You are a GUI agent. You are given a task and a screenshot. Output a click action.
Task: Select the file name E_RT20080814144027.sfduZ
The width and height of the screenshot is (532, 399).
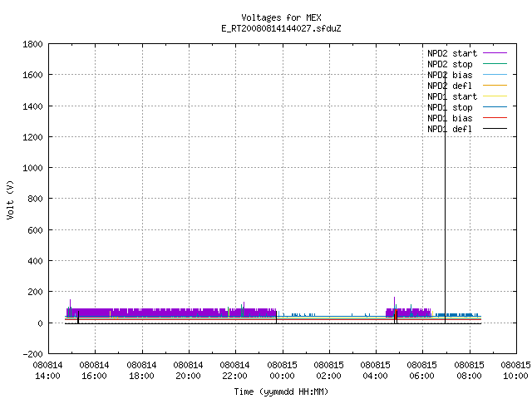coord(281,28)
